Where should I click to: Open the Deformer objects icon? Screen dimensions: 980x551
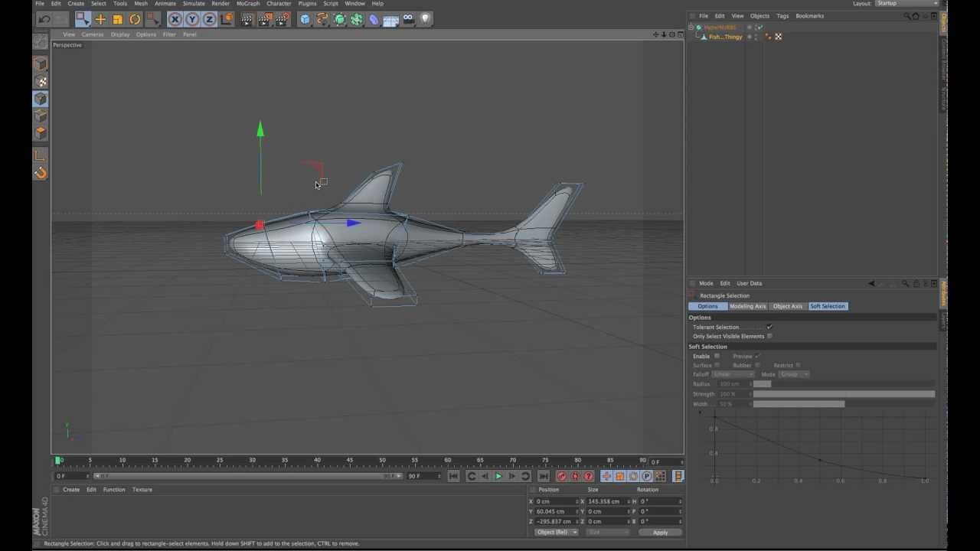click(x=374, y=19)
